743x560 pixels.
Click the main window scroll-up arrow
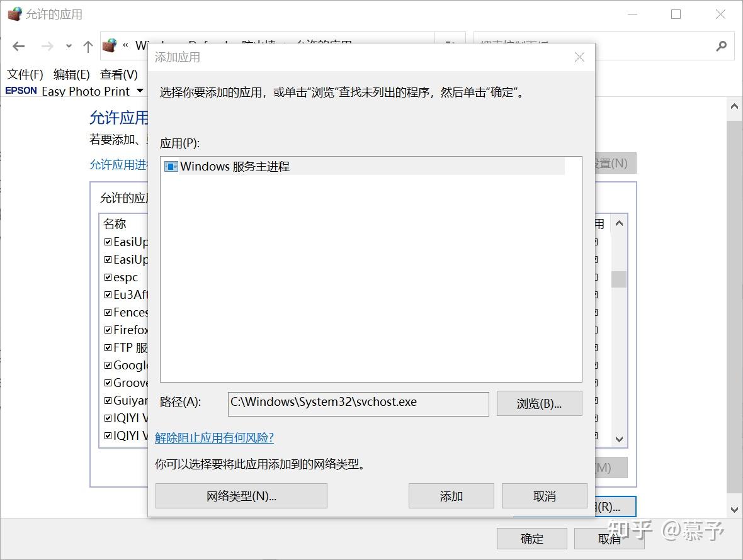[734, 106]
